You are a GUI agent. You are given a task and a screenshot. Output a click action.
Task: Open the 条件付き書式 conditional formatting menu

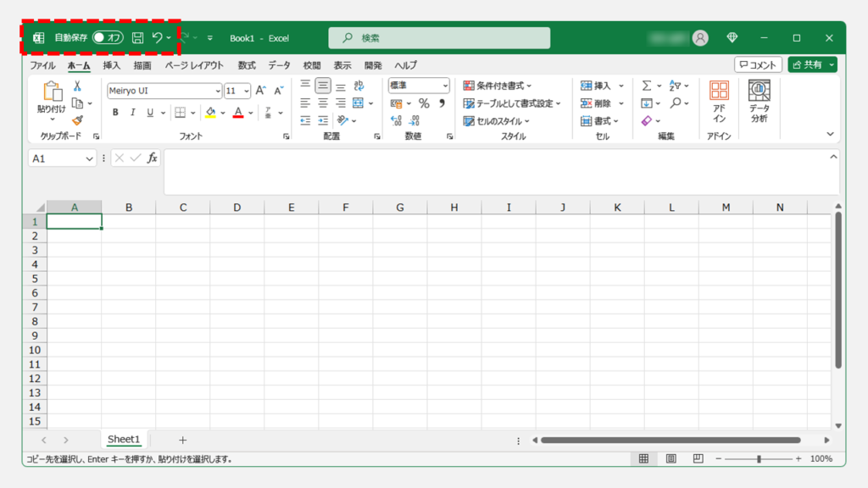498,86
